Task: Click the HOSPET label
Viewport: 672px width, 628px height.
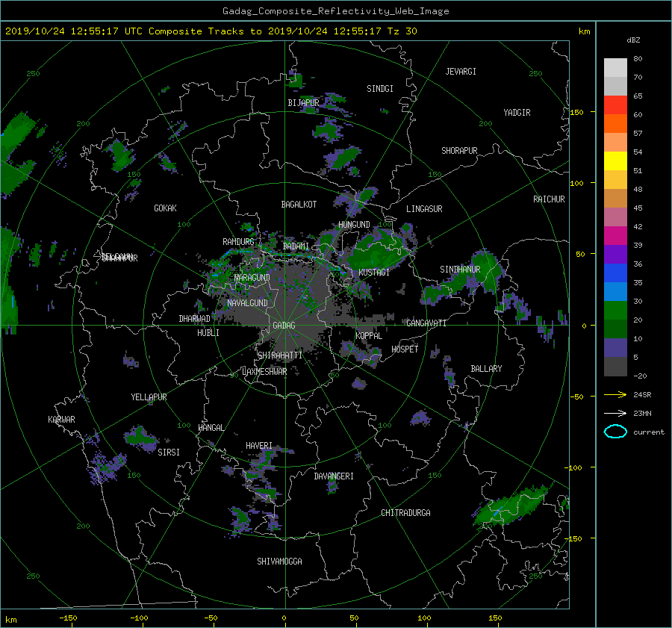Action: point(405,349)
